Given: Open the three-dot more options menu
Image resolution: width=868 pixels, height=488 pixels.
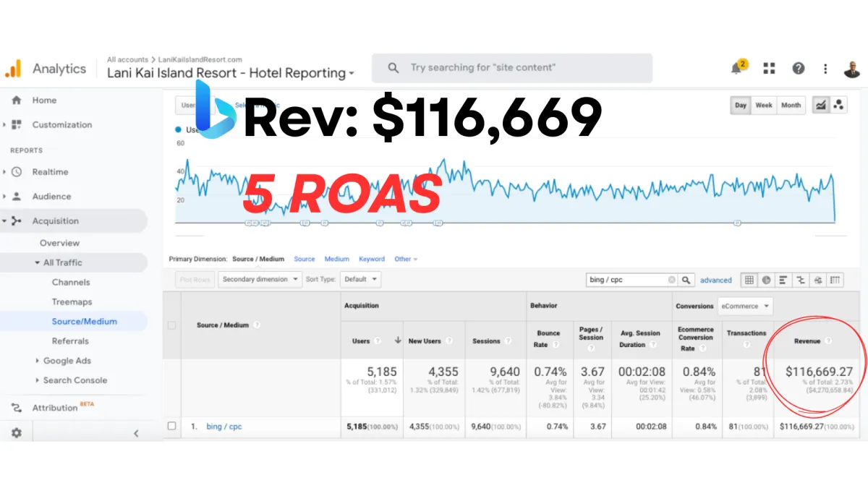Looking at the screenshot, I should 825,68.
